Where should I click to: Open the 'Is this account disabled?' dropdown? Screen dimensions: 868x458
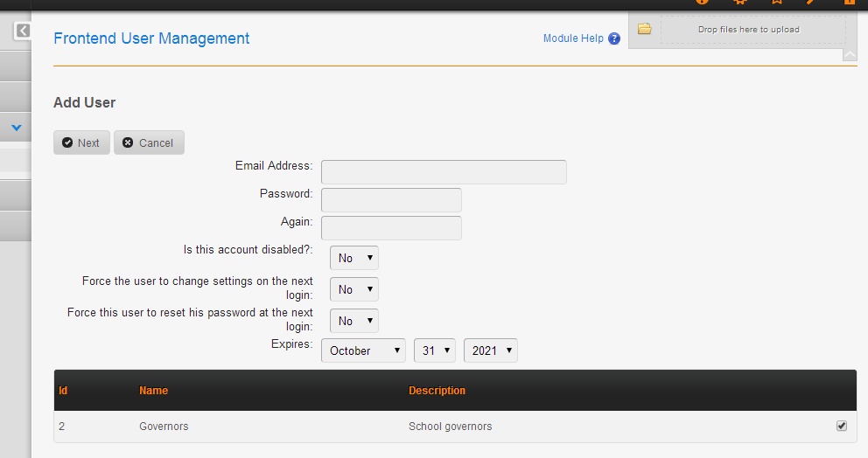(x=354, y=258)
